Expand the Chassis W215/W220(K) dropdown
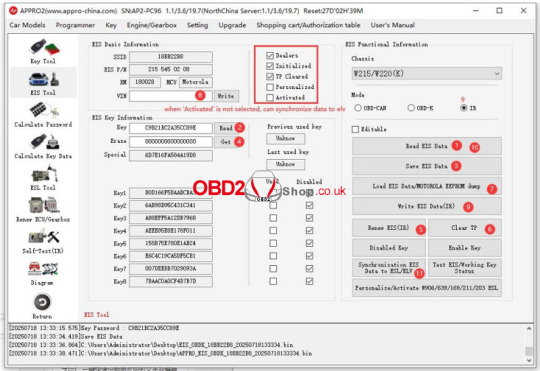Viewport: 540px width, 371px height. [426, 73]
